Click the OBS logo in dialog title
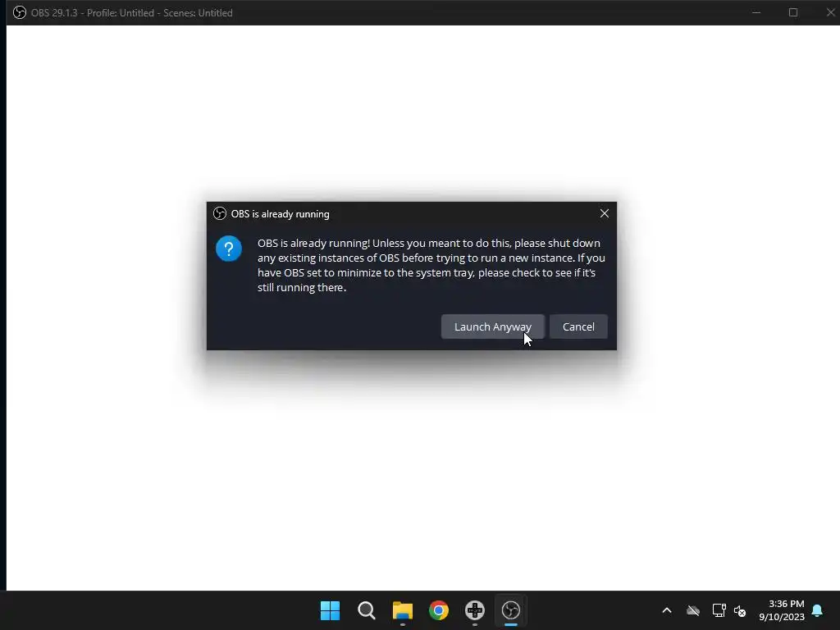 pyautogui.click(x=220, y=214)
